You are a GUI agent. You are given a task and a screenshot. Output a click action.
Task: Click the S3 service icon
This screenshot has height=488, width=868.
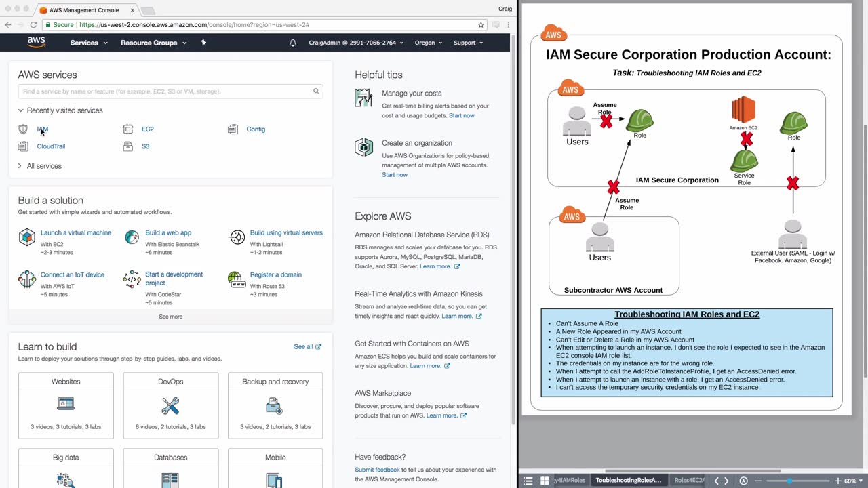click(x=127, y=146)
